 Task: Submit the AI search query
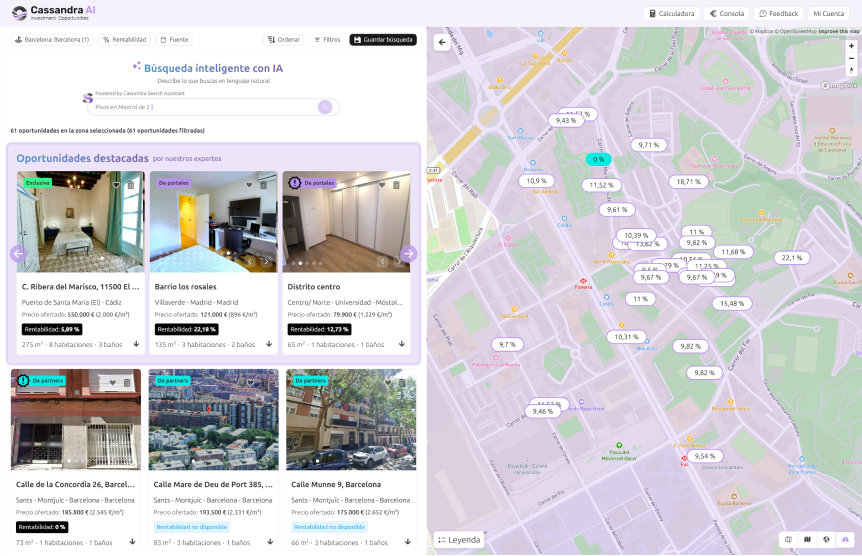tap(325, 107)
